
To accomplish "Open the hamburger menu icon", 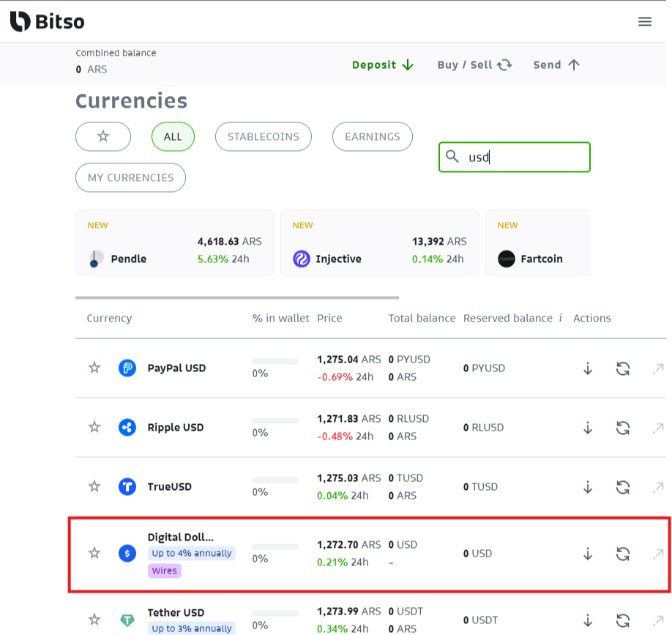I will (645, 21).
